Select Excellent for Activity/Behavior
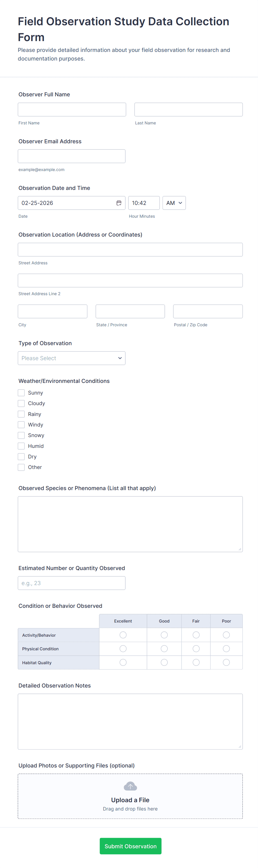 [123, 635]
